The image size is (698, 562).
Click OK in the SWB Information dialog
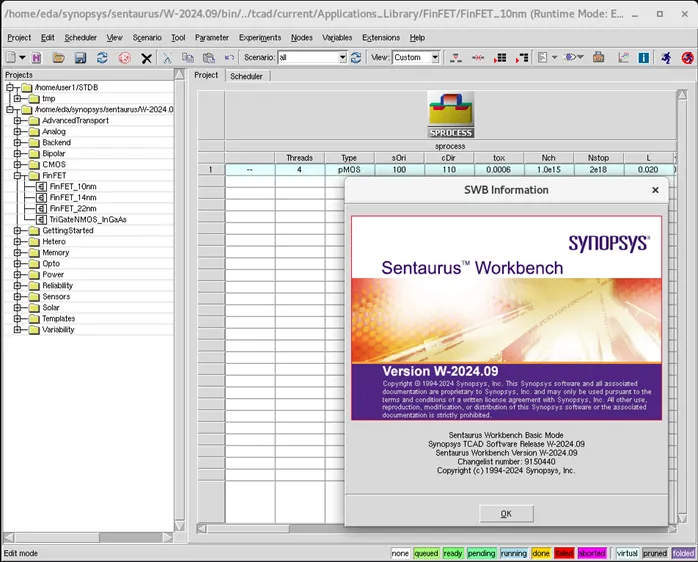(x=507, y=513)
